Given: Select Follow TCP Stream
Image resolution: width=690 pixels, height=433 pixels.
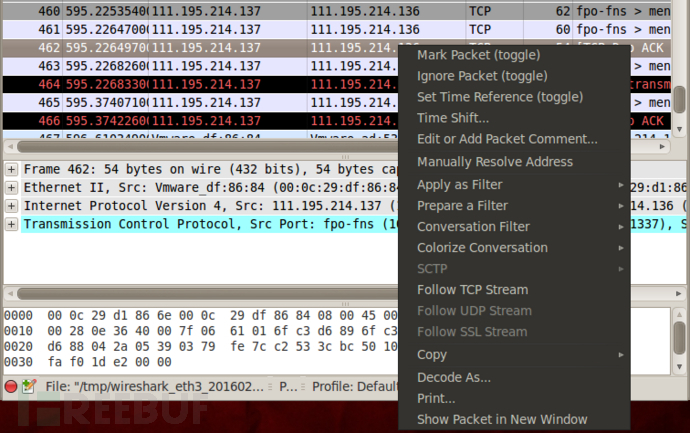Looking at the screenshot, I should (x=472, y=290).
